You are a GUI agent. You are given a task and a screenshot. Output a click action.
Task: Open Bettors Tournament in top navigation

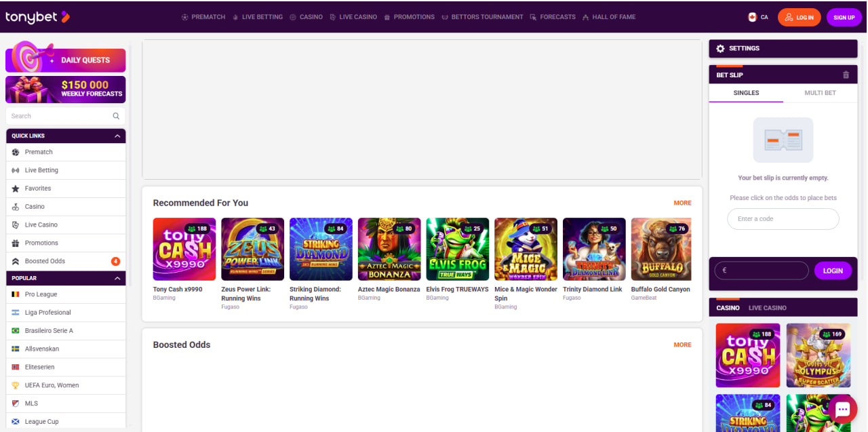(x=482, y=17)
